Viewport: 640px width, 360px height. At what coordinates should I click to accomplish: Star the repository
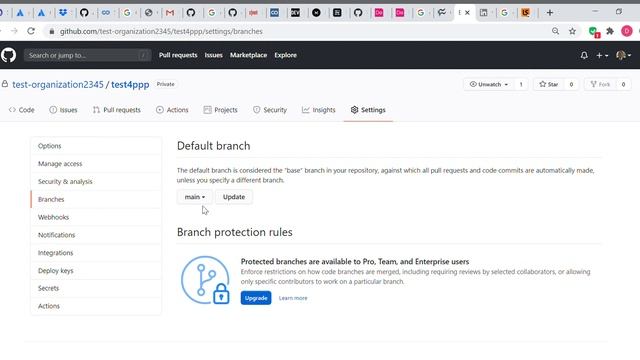point(549,84)
